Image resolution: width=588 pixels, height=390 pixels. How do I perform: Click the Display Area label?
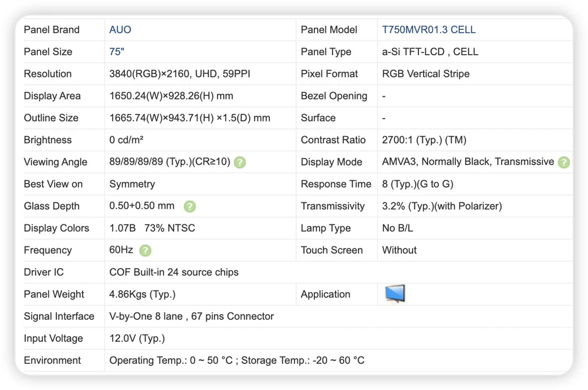point(52,96)
